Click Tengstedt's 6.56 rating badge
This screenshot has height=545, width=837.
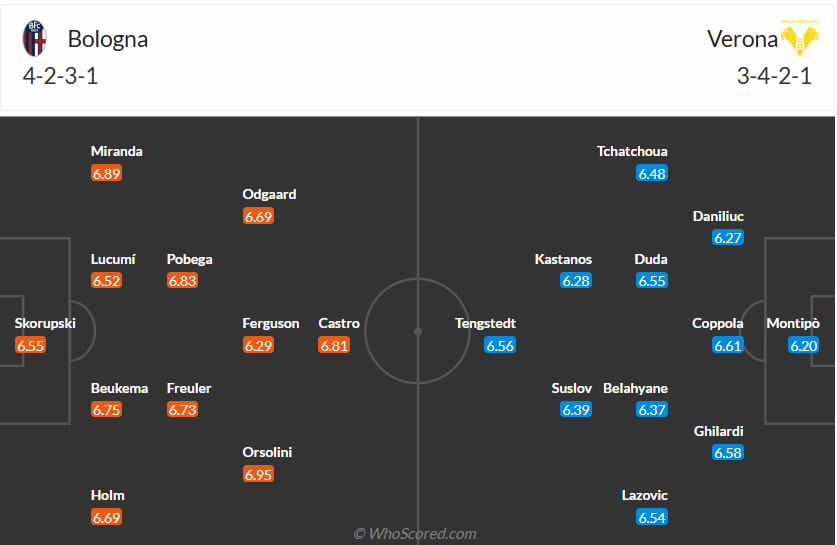(500, 345)
